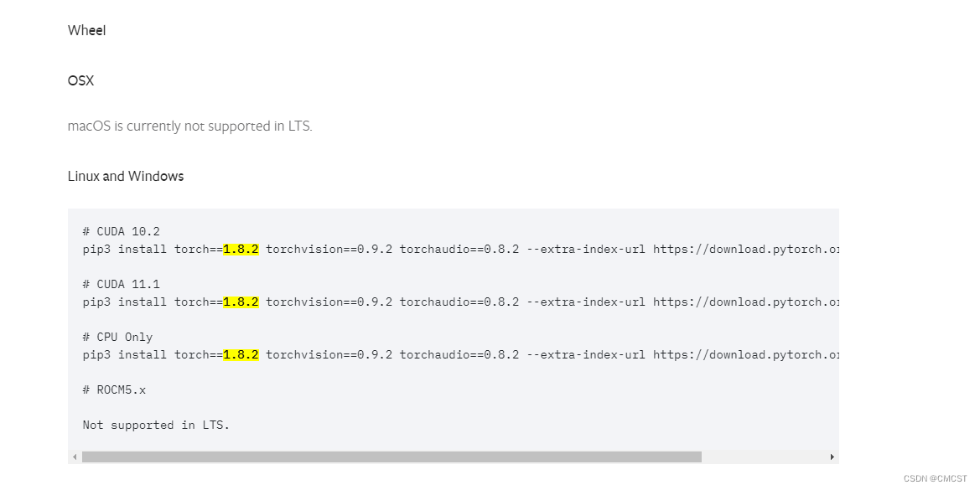Click the Linux and Windows heading
Viewport: 980px width, 490px height.
point(126,176)
